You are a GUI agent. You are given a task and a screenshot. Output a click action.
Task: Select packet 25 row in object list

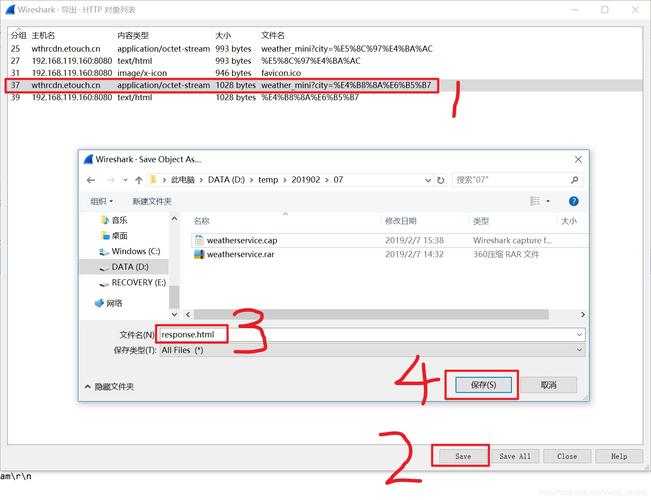coord(325,49)
